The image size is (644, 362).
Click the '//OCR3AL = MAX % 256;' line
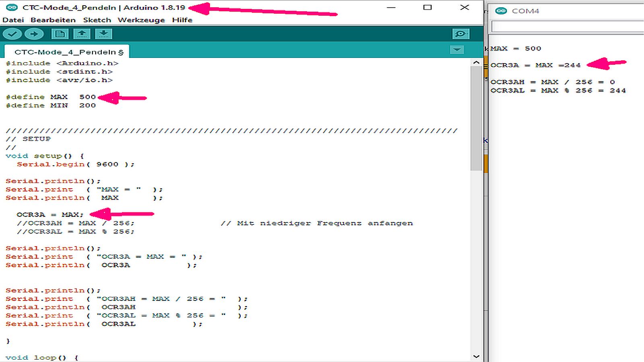pos(76,232)
